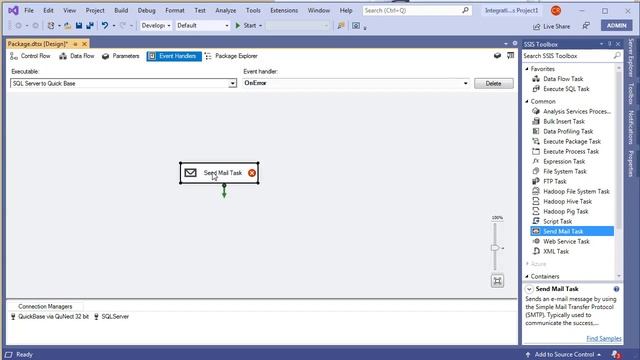Open the Properties side tab

(x=631, y=163)
